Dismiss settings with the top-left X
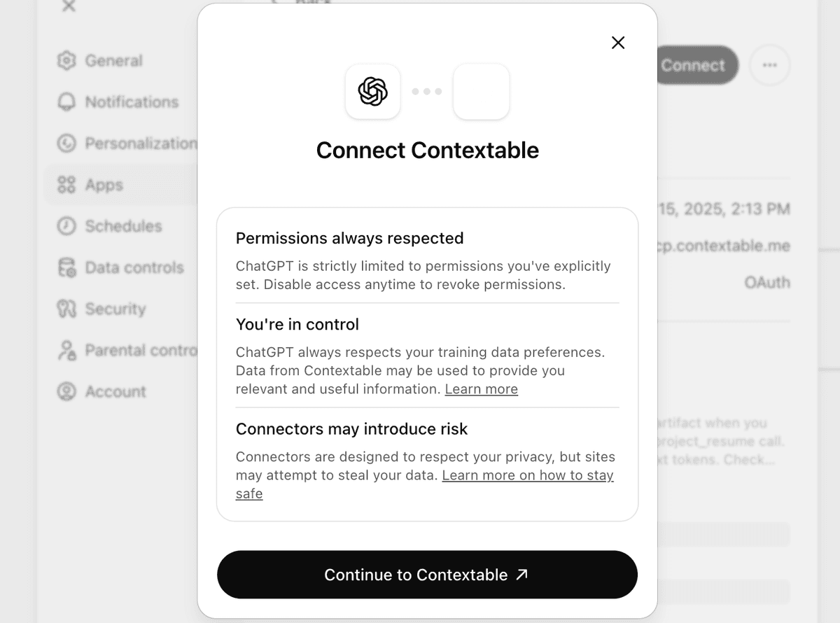840x623 pixels. click(68, 6)
